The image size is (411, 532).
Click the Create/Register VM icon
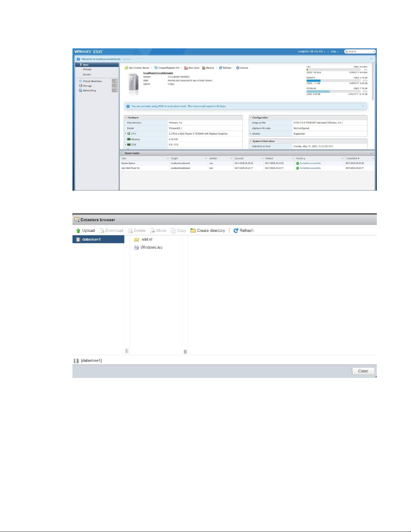coord(156,68)
